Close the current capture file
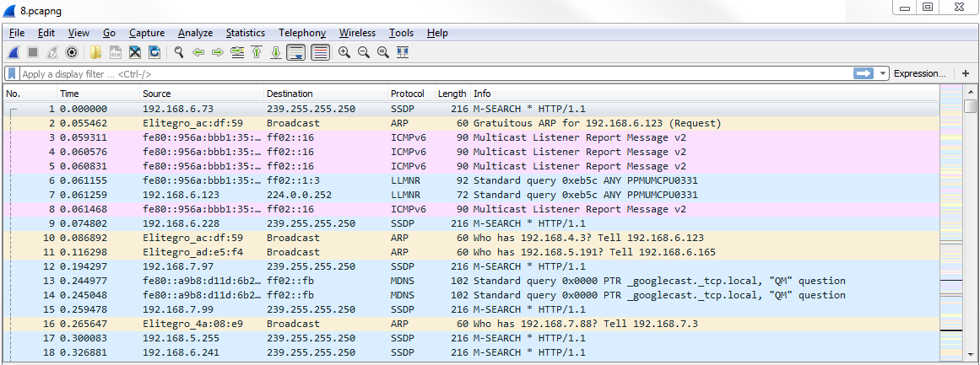The width and height of the screenshot is (980, 365). pyautogui.click(x=135, y=52)
